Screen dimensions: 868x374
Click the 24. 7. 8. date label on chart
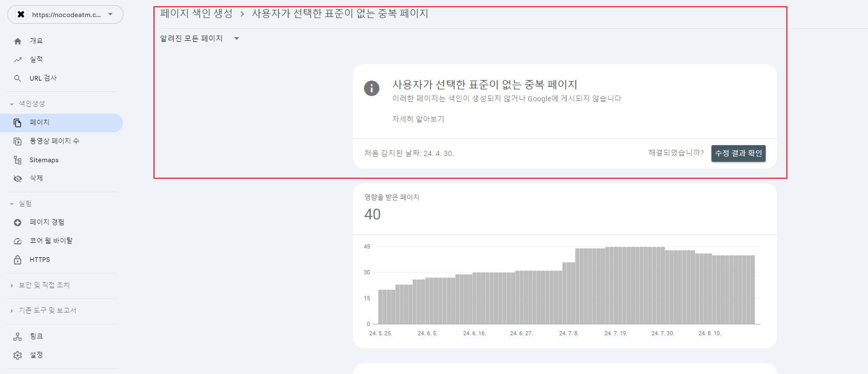(x=569, y=334)
